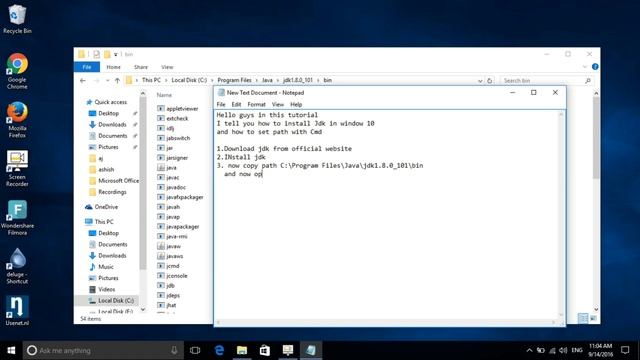Click Program Files in the address path
The image size is (640, 360).
click(x=234, y=80)
